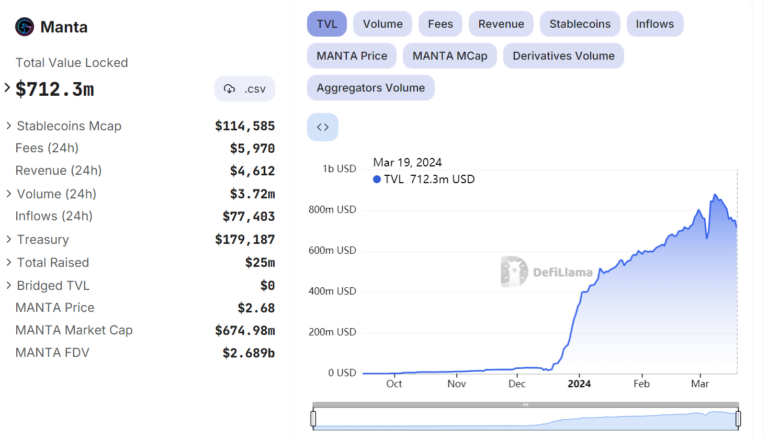
Task: Expand the Stablecoins Mcap row
Action: pyautogui.click(x=9, y=126)
